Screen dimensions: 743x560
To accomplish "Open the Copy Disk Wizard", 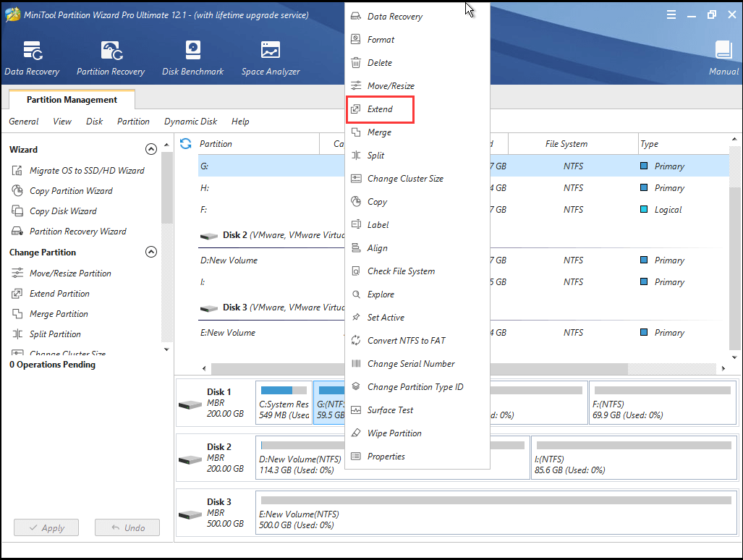I will point(64,211).
